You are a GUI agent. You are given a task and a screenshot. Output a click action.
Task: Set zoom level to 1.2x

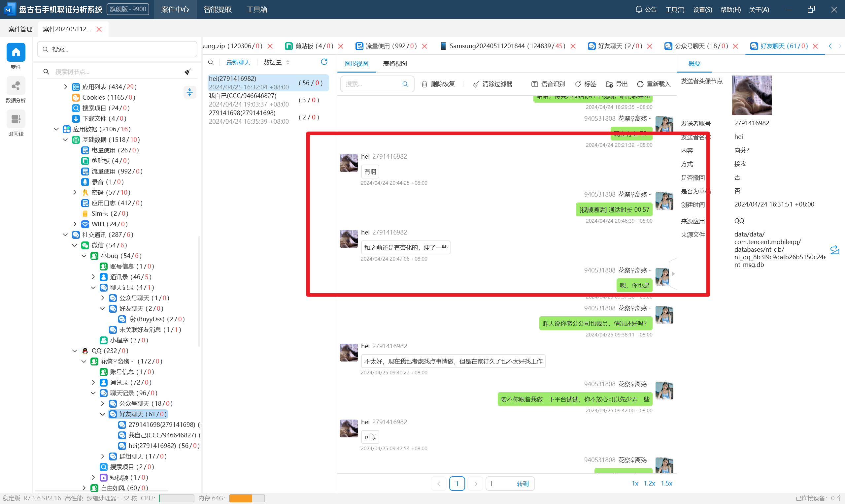pyautogui.click(x=649, y=483)
